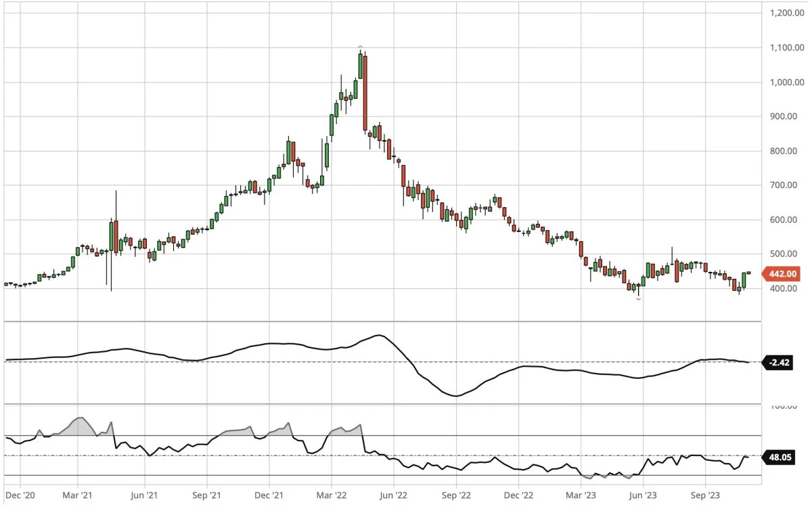Click the 1,100.00 price axis label
812x515 pixels.
point(788,47)
